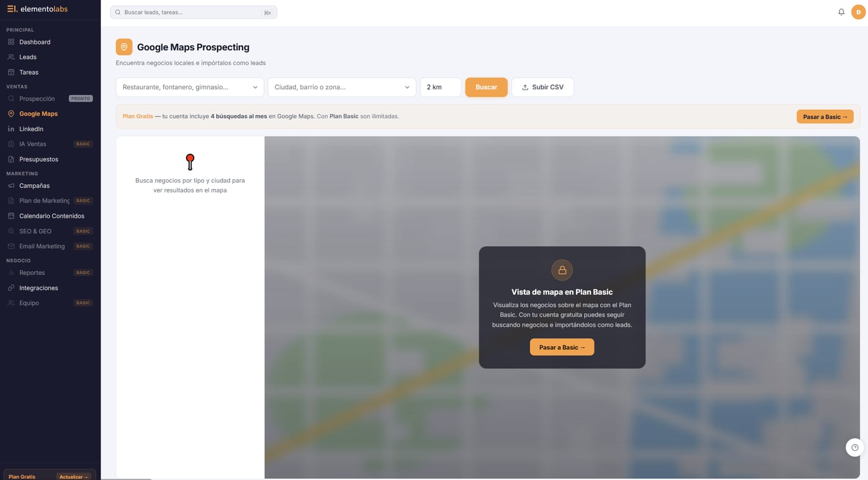Click the upload icon in Subir CSV
The image size is (868, 480).
525,87
